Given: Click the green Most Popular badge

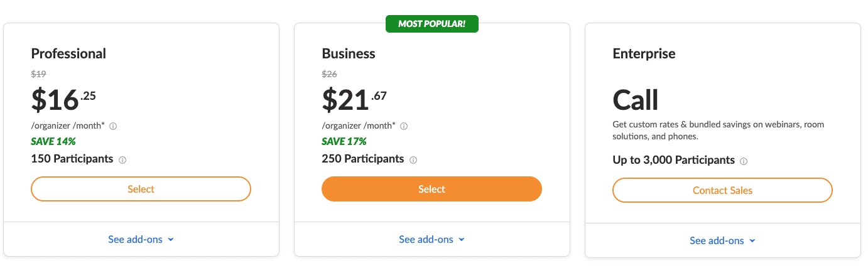Looking at the screenshot, I should pyautogui.click(x=431, y=24).
